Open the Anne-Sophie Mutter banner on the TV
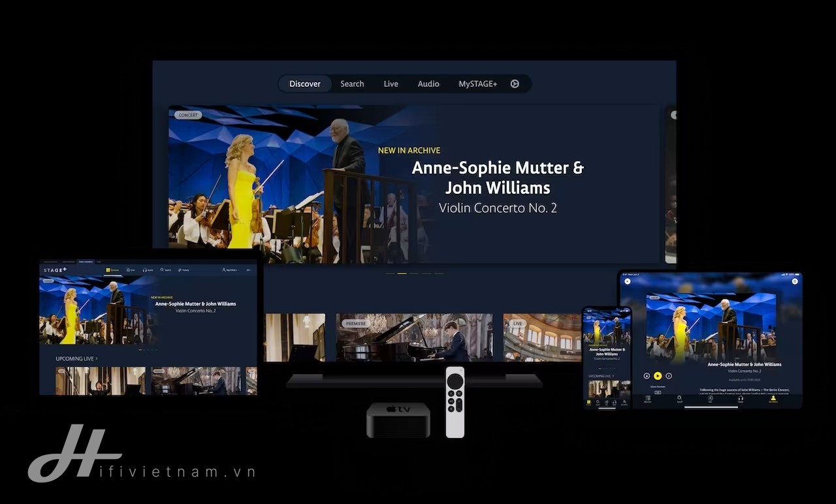The width and height of the screenshot is (836, 504). (x=413, y=184)
